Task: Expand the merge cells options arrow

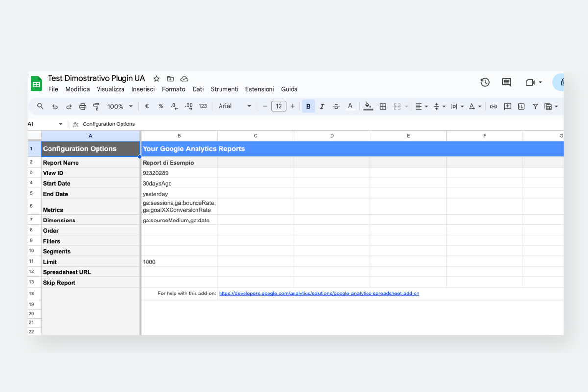Action: point(406,106)
